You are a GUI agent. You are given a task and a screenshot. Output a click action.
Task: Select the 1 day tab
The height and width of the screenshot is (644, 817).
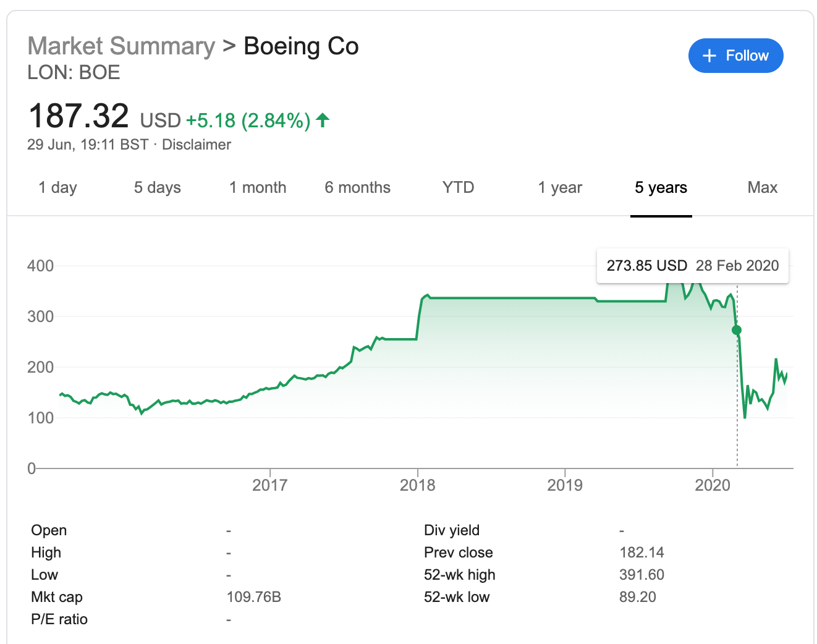coord(57,187)
